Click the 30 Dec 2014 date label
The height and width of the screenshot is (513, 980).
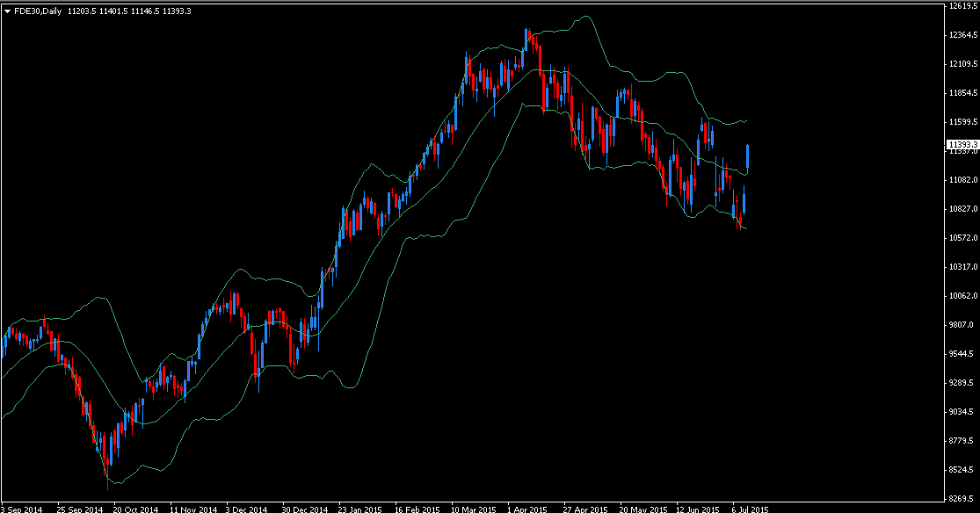(304, 509)
